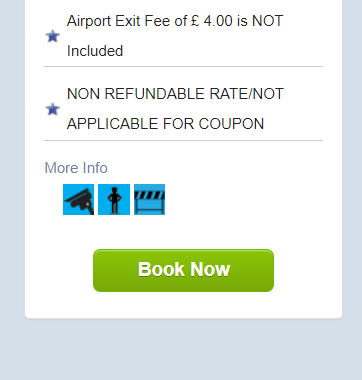
Task: Click the divider line above More Info
Action: point(183,141)
